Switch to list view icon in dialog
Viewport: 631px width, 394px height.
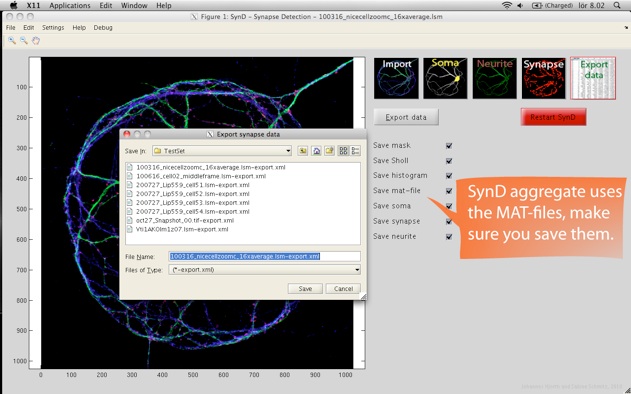[x=343, y=151]
